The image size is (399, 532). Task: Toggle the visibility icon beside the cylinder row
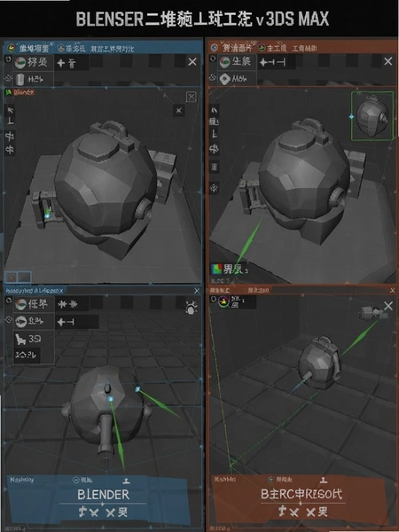click(8, 79)
